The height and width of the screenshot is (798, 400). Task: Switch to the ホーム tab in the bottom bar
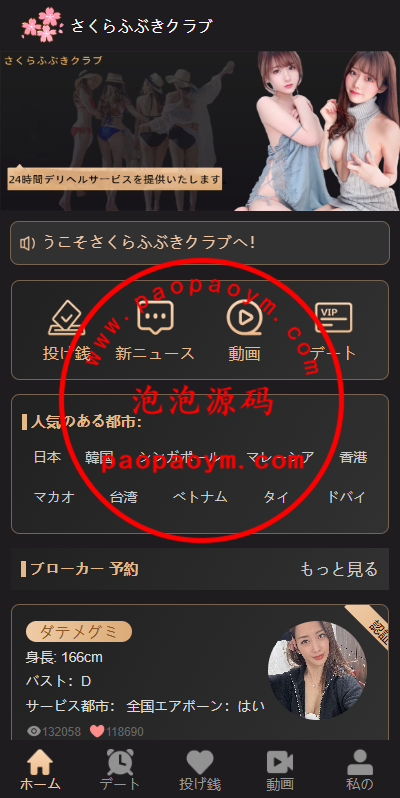(x=40, y=771)
